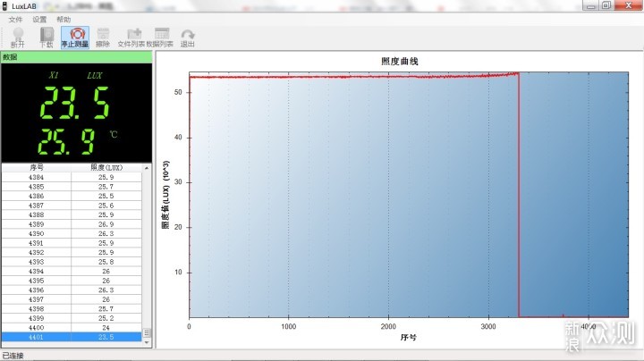This screenshot has height=361, width=644.
Task: Select table row 4386
Action: 72,196
